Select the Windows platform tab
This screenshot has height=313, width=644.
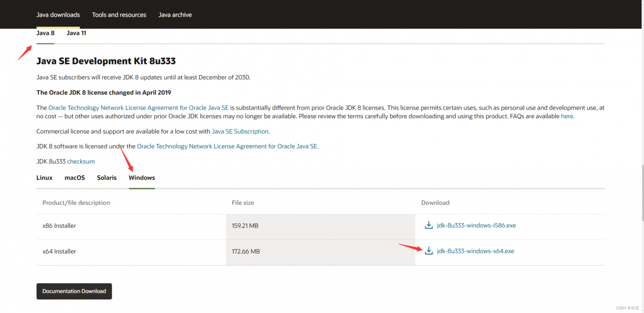coord(142,178)
